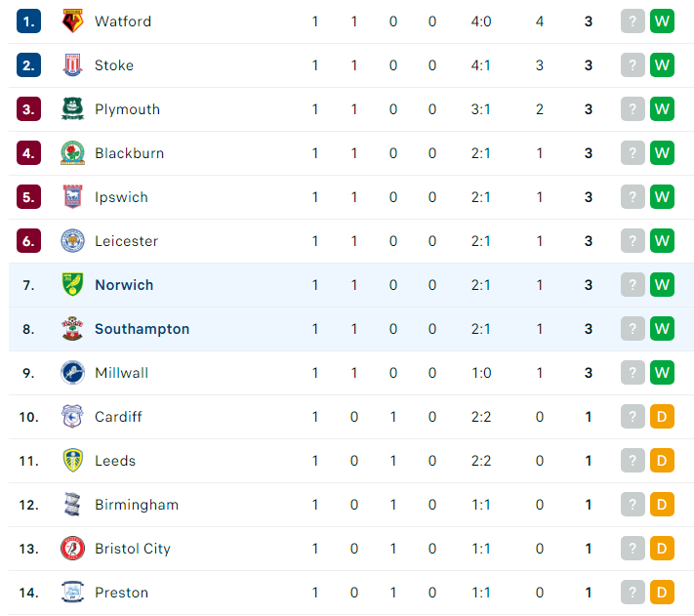This screenshot has width=694, height=616.
Task: Open the Plymouth team logo
Action: (x=72, y=109)
